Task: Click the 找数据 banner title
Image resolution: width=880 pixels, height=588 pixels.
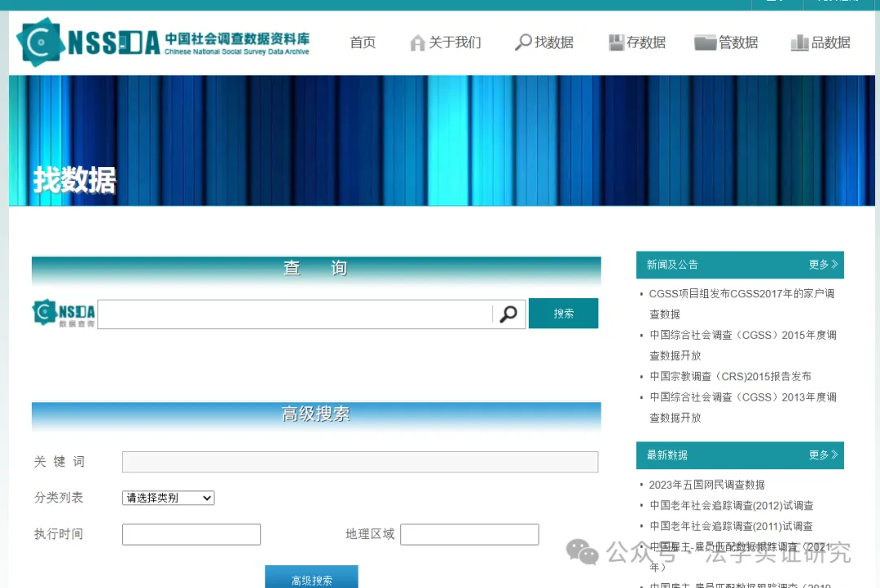Action: 75,180
